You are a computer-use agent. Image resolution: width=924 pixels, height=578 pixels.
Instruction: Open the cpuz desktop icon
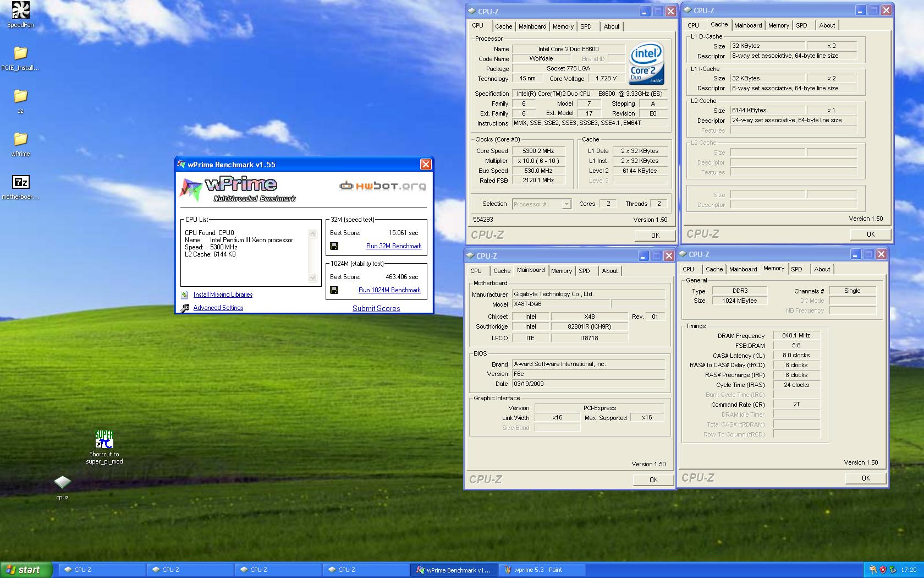point(62,483)
